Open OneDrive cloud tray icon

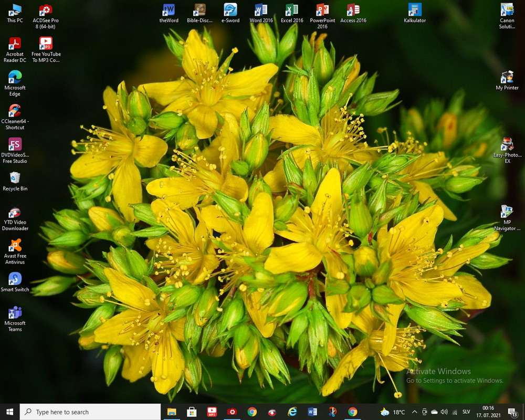click(x=434, y=412)
